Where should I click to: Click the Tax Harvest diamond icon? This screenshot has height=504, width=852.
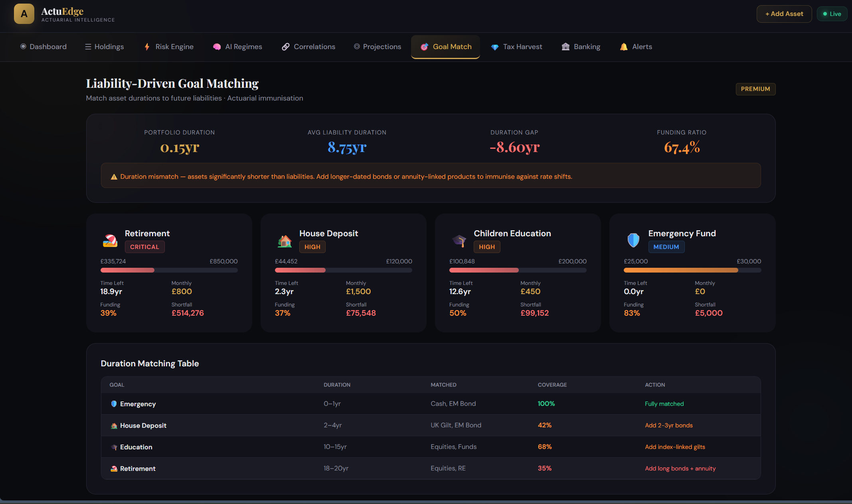click(x=494, y=47)
